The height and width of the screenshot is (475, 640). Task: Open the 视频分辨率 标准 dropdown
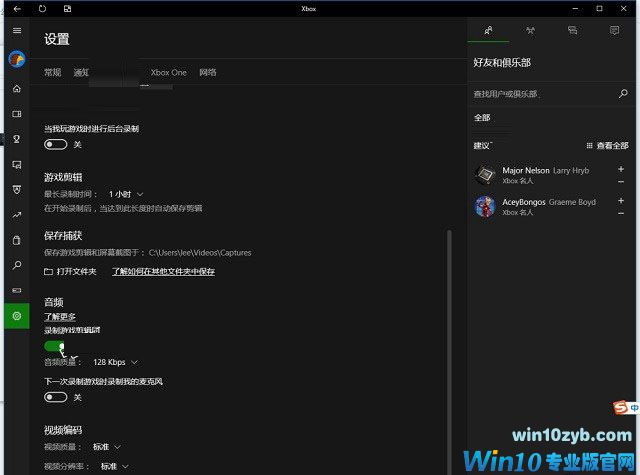[x=114, y=466]
